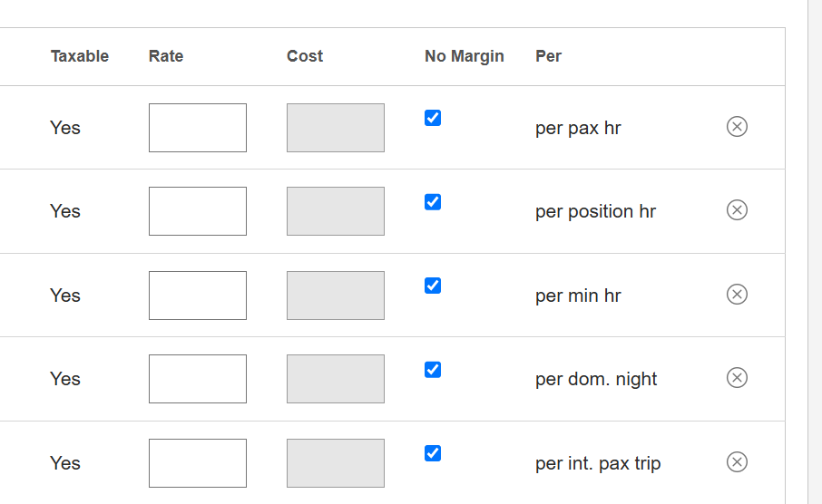Click the No Margin column header
The image size is (822, 504).
pos(464,56)
